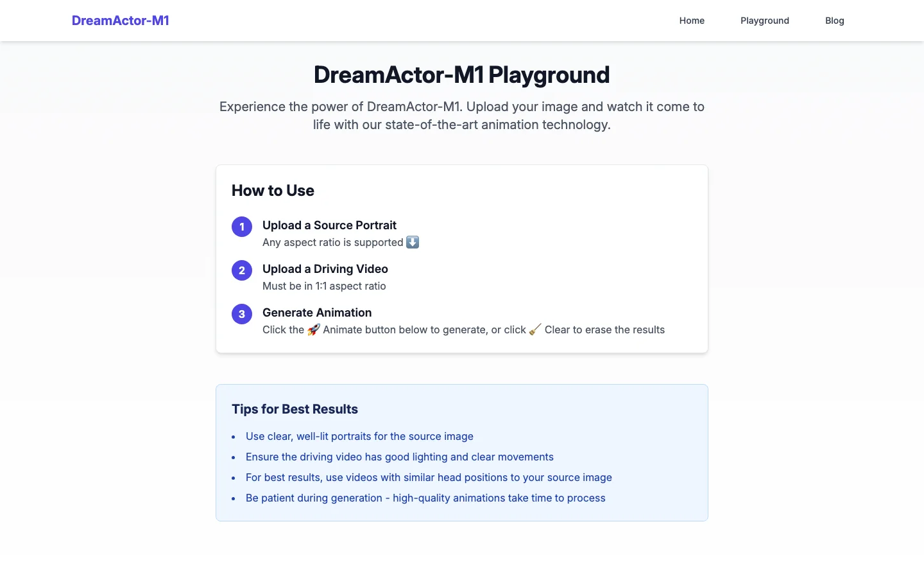Open the Playground nav item
The width and height of the screenshot is (924, 578).
(765, 21)
